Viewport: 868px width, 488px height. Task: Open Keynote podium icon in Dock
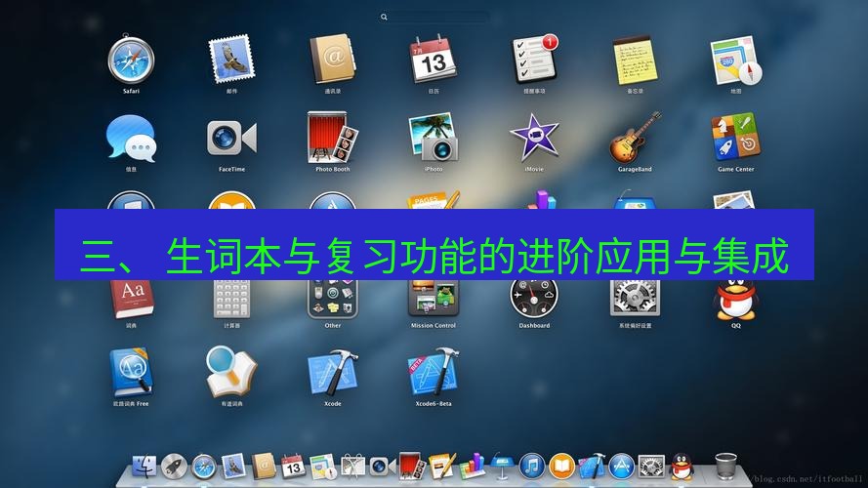(x=502, y=466)
